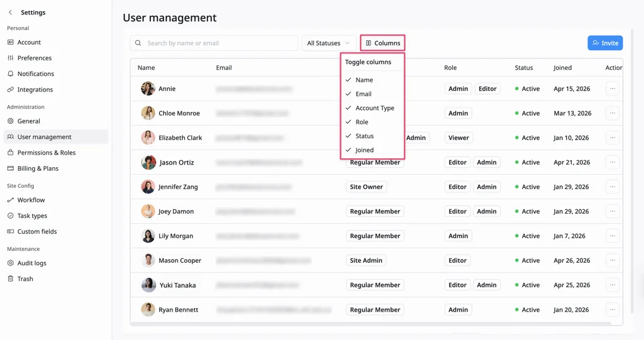Click the date Apr 26, 2026
This screenshot has width=644, height=340.
(x=572, y=260)
